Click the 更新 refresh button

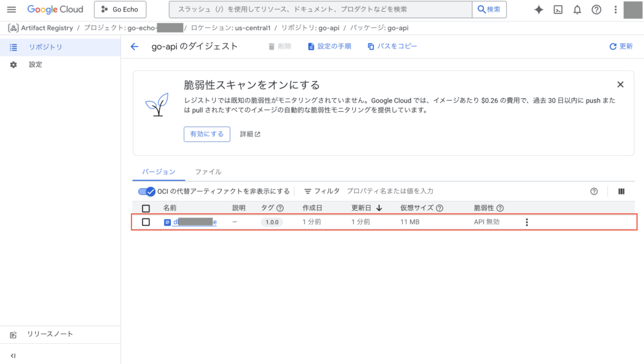point(621,47)
